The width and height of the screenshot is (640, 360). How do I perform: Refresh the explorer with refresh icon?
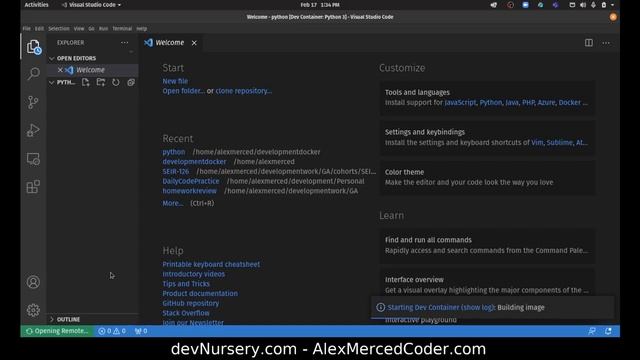click(x=116, y=82)
